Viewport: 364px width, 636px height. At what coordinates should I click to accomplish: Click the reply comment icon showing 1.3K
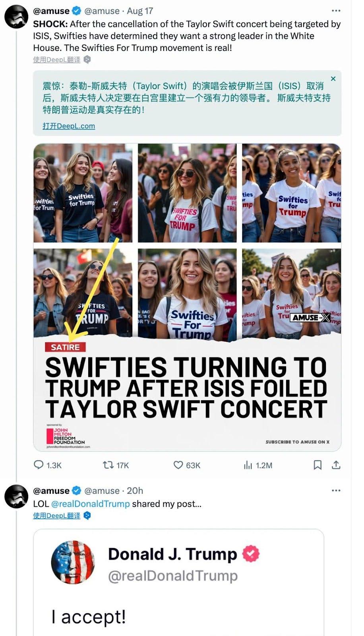point(39,465)
